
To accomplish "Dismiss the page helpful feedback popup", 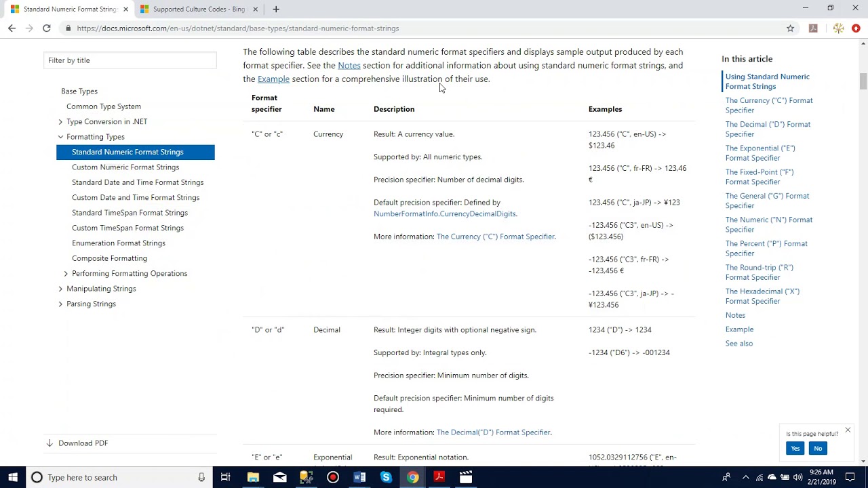I will coord(848,430).
